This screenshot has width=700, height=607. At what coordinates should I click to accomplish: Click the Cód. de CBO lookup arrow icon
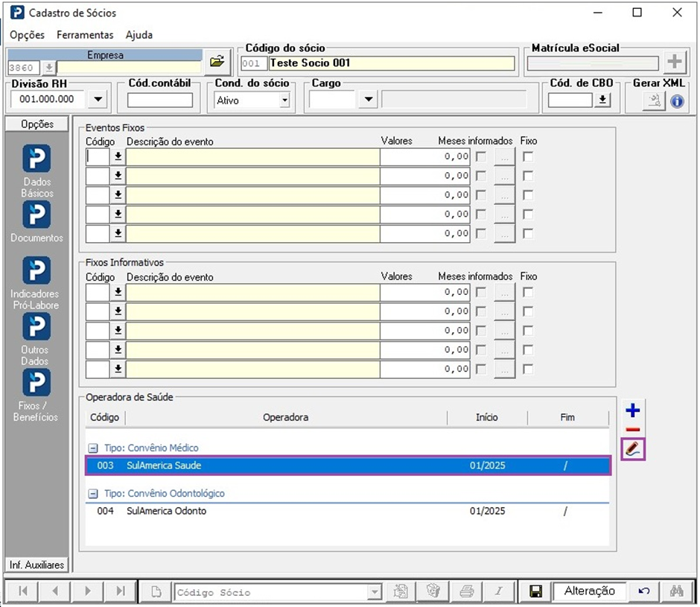point(602,100)
